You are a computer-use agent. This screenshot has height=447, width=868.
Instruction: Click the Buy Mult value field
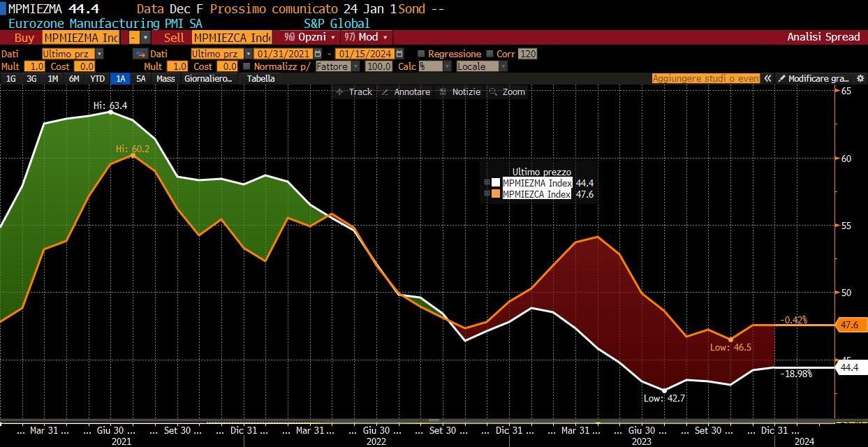[34, 66]
